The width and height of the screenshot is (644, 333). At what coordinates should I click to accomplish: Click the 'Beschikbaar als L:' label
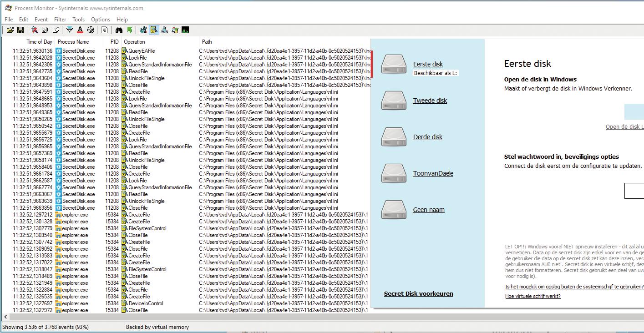(x=436, y=73)
